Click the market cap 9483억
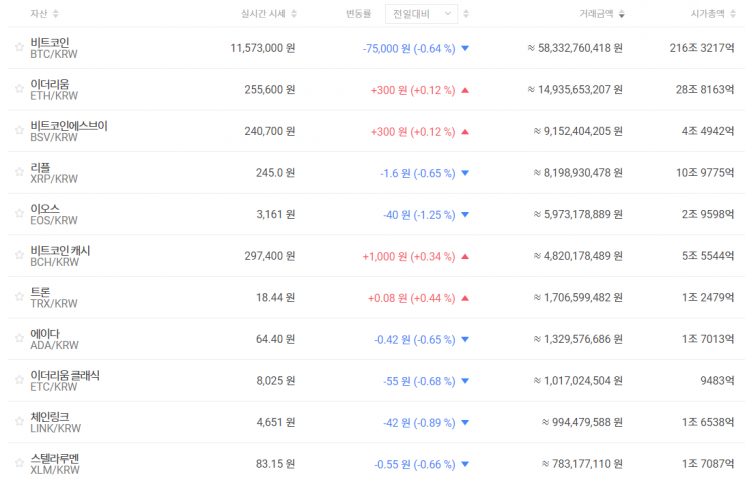Viewport: 745px width, 482px height. point(717,381)
